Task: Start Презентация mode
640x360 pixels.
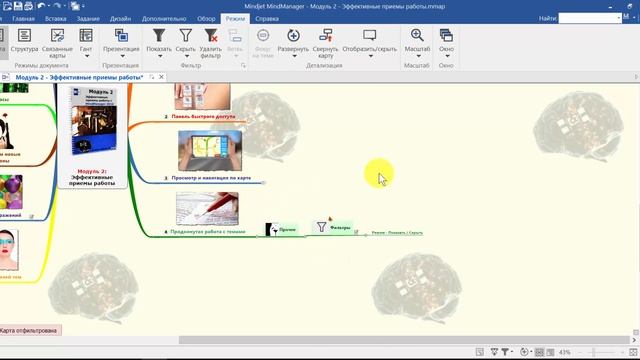Action: pyautogui.click(x=121, y=40)
